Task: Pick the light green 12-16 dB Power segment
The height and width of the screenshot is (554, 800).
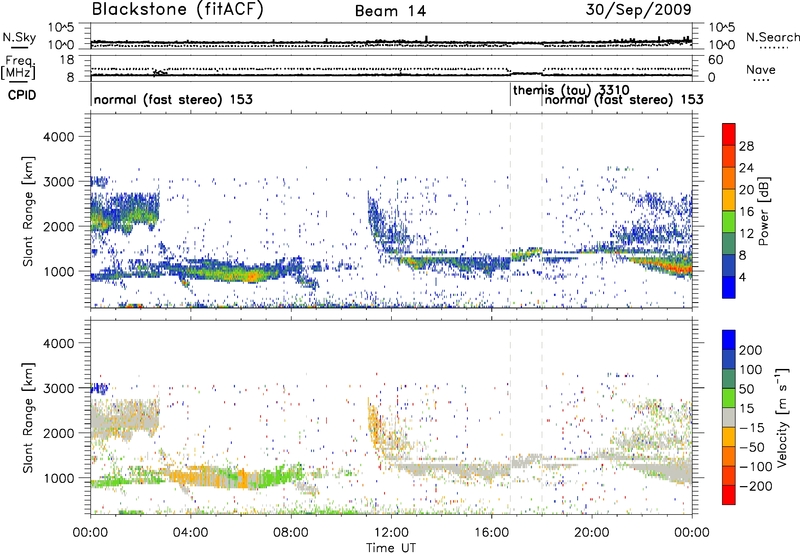Action: (x=729, y=221)
